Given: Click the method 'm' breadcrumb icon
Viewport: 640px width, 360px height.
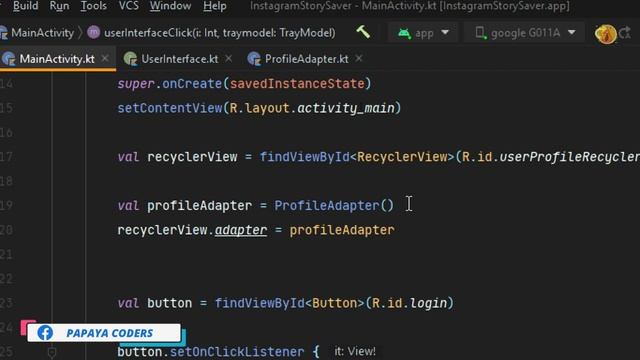Looking at the screenshot, I should (93, 32).
